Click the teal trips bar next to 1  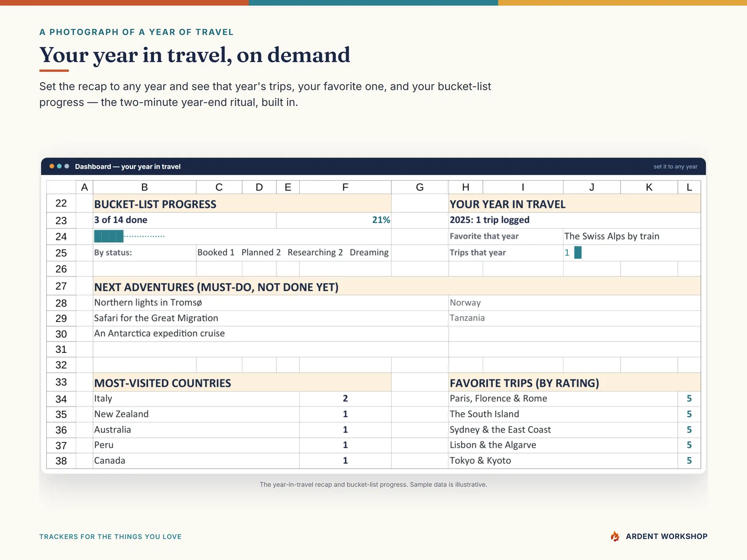click(578, 252)
